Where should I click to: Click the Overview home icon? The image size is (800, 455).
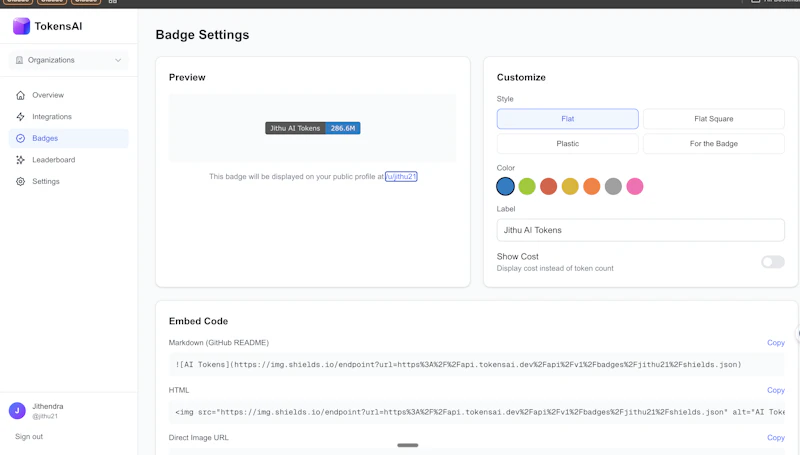coord(20,95)
